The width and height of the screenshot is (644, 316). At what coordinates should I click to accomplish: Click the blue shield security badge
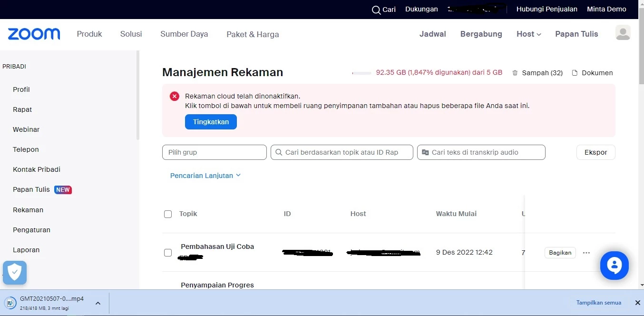[x=15, y=273]
